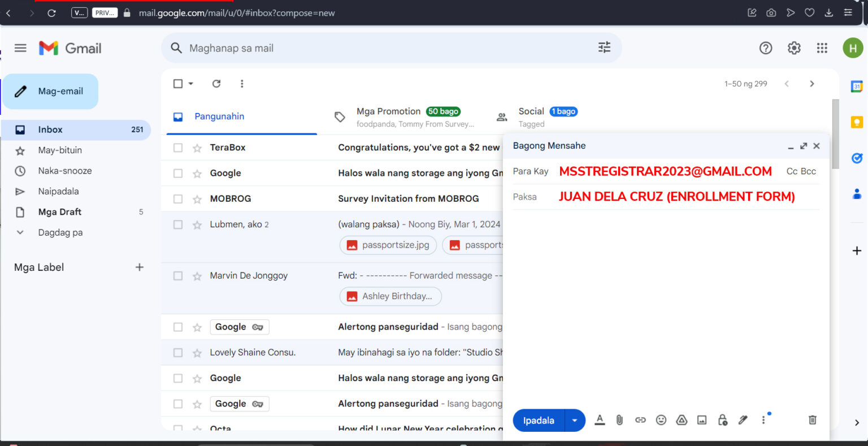The image size is (868, 446).
Task: Add Bcc recipients
Action: 809,171
